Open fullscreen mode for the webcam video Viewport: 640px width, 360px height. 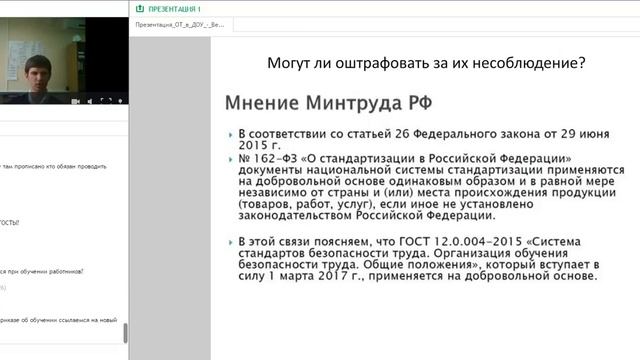click(x=106, y=101)
